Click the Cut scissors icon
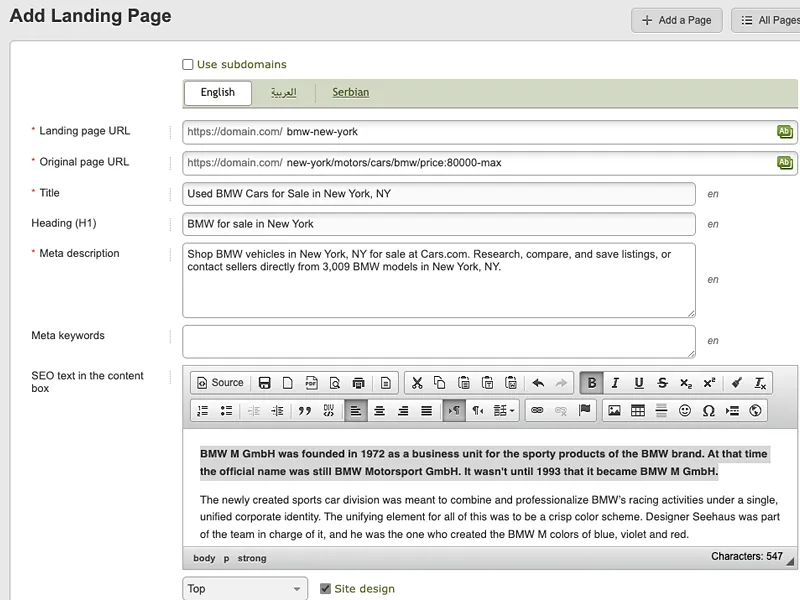The width and height of the screenshot is (800, 600). [417, 383]
